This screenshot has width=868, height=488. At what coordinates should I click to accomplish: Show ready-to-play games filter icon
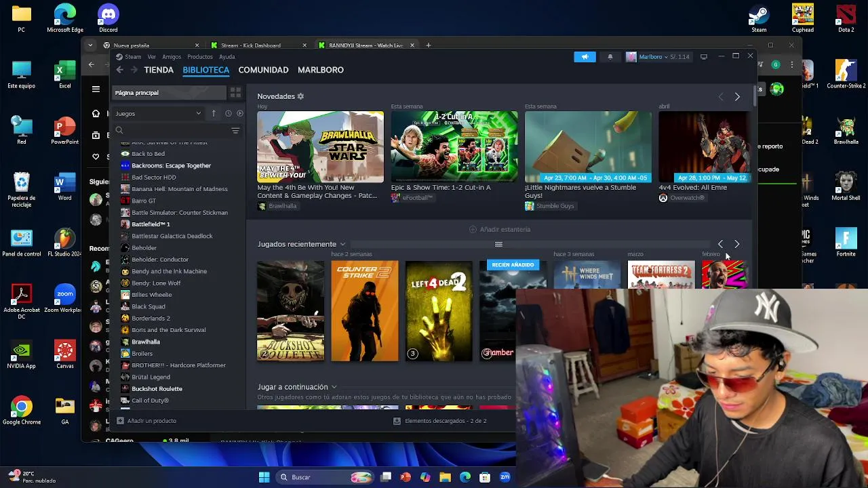click(x=239, y=113)
